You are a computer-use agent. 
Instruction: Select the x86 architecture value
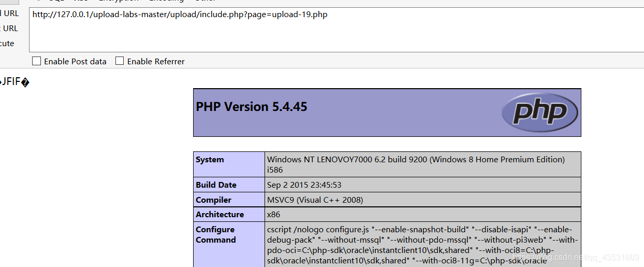pyautogui.click(x=273, y=215)
